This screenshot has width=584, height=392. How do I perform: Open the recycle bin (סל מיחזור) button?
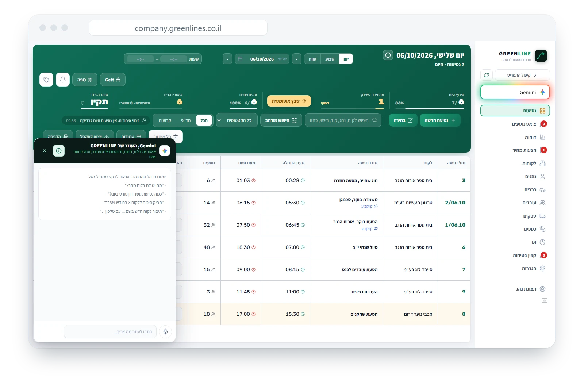tap(166, 137)
